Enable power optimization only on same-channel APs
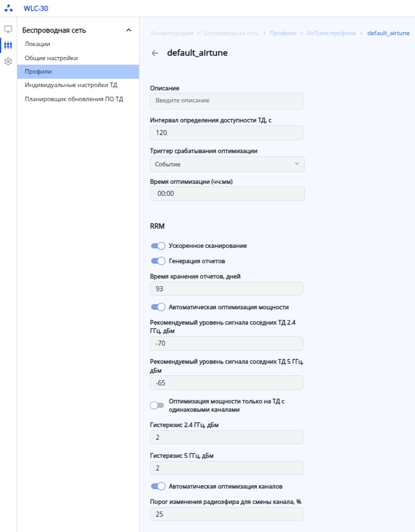Screen dimensions: 415x532 pyautogui.click(x=157, y=405)
